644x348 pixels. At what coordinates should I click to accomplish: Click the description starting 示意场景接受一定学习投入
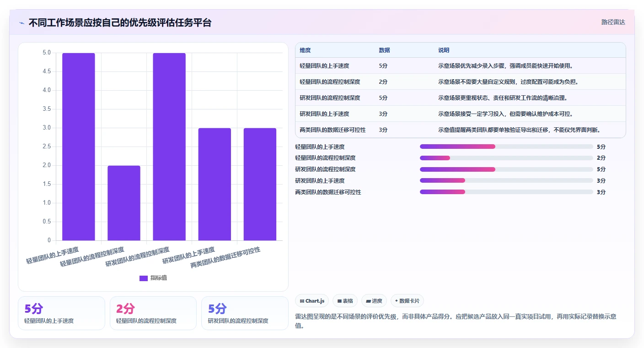pyautogui.click(x=505, y=114)
